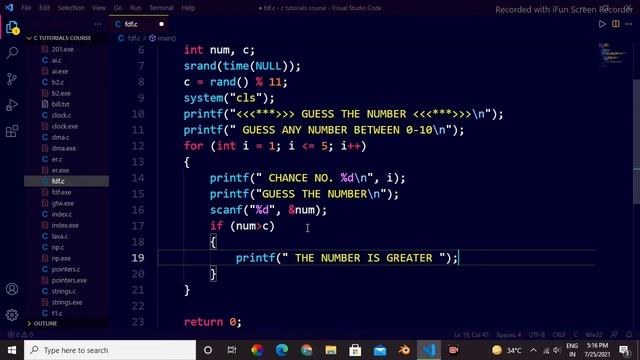This screenshot has height=360, width=640.
Task: Open the Terminal menu
Action: [161, 8]
